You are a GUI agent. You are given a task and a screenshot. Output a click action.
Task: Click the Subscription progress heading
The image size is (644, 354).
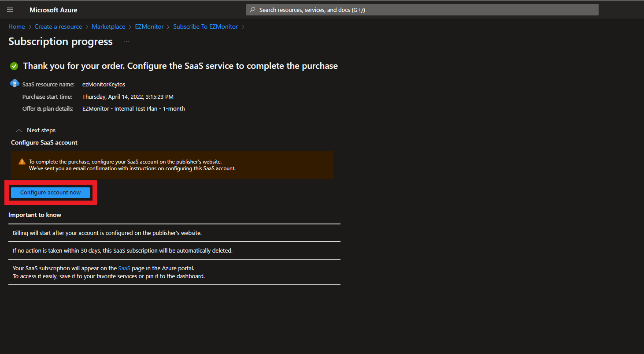(x=60, y=41)
